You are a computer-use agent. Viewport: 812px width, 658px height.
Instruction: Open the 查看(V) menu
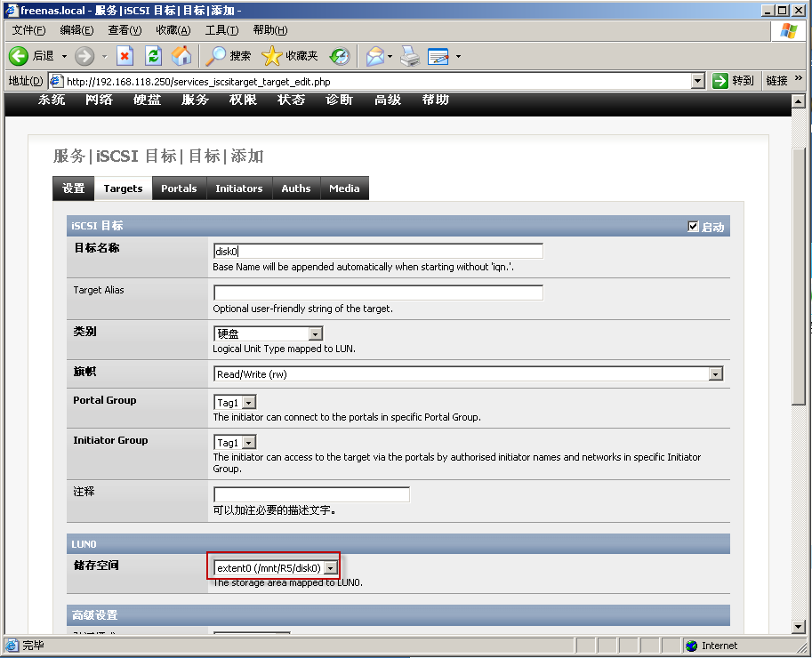point(125,30)
